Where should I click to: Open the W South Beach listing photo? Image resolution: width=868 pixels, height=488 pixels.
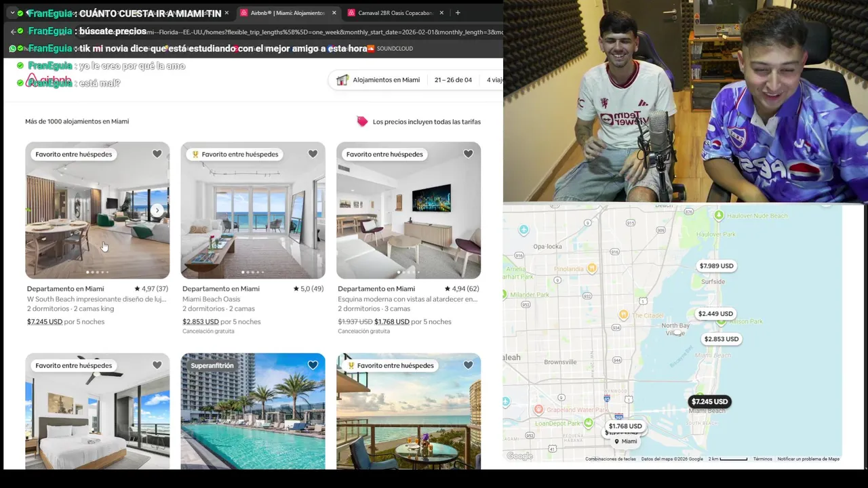coord(98,210)
